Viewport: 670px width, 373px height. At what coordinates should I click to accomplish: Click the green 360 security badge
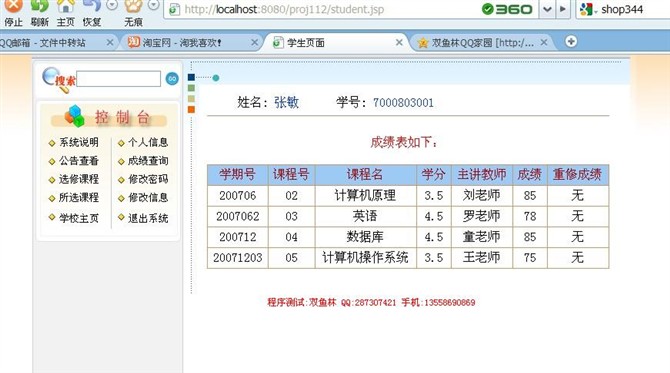pyautogui.click(x=507, y=9)
